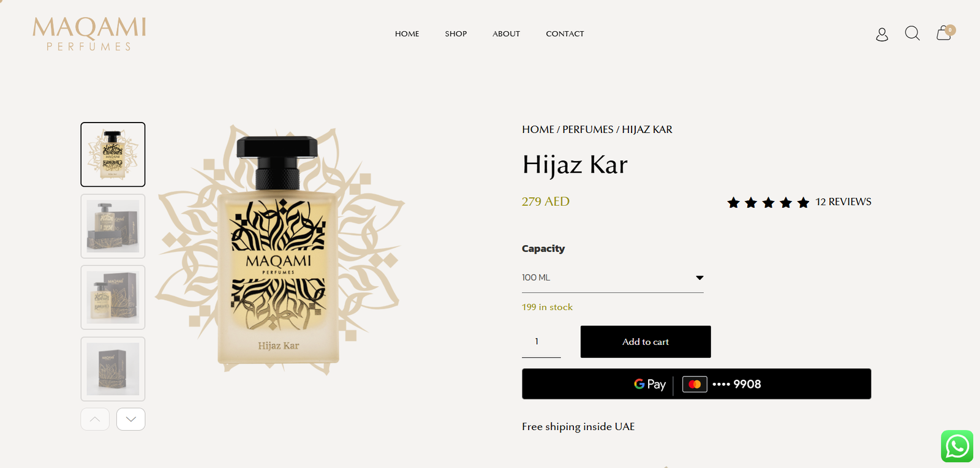Click the five-star rating
The image size is (980, 468).
coord(768,202)
